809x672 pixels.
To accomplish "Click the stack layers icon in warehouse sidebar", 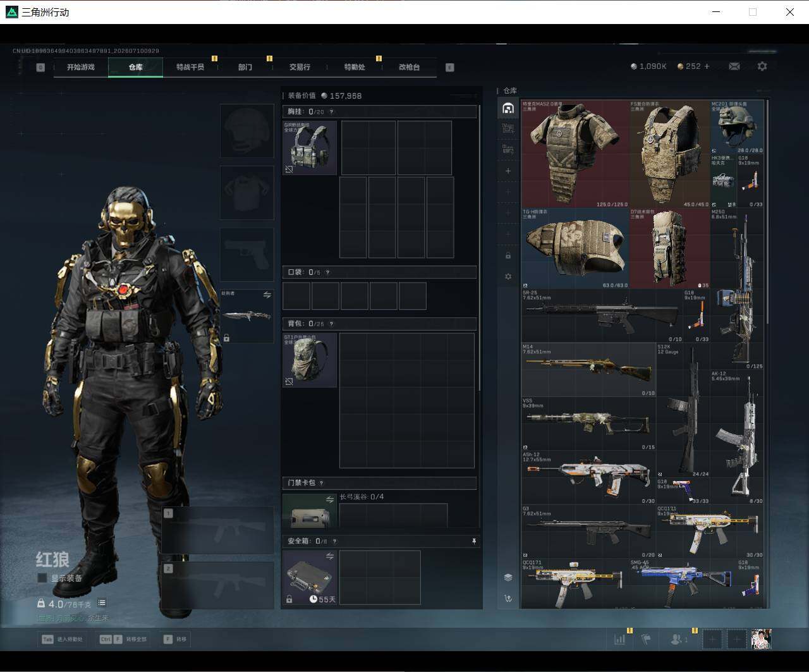I will 508,577.
